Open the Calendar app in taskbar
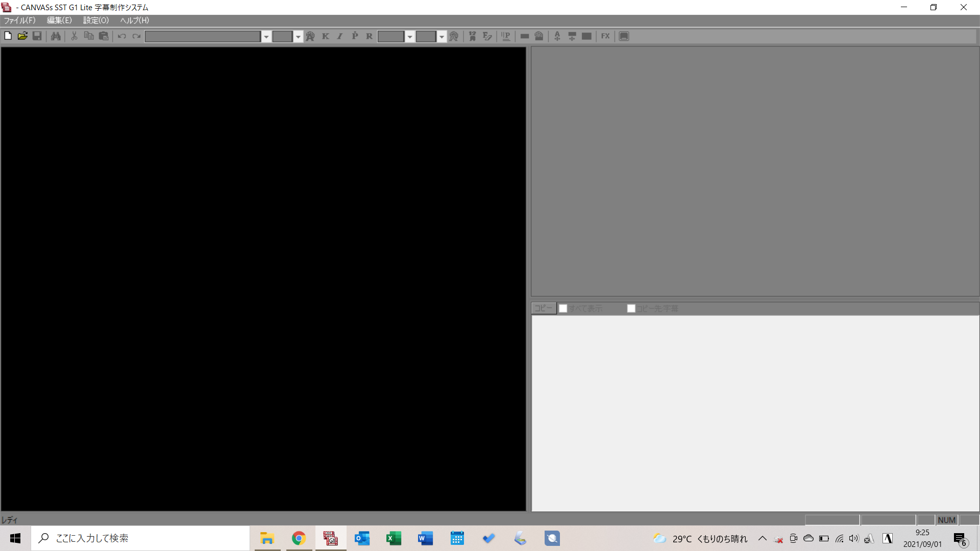This screenshot has width=980, height=551. [457, 538]
